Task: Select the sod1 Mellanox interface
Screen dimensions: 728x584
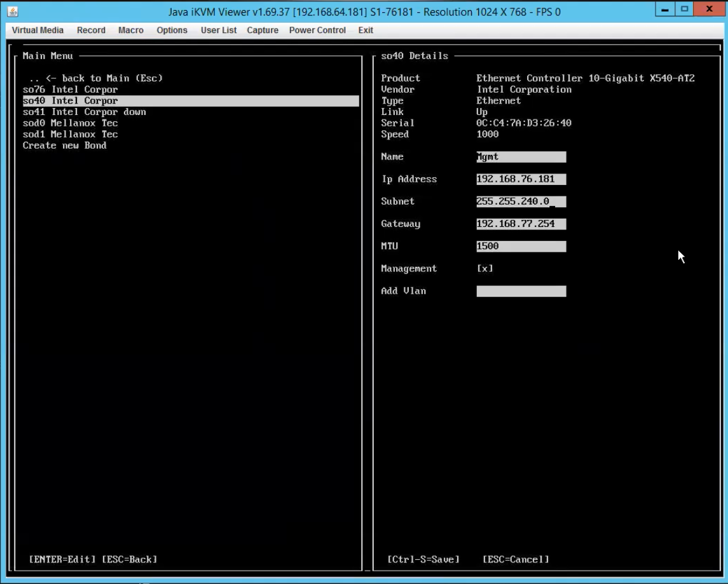Action: (x=70, y=134)
